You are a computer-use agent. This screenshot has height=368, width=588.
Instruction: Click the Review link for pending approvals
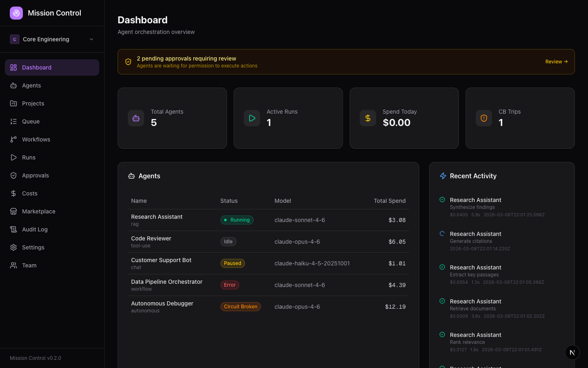[x=556, y=61]
